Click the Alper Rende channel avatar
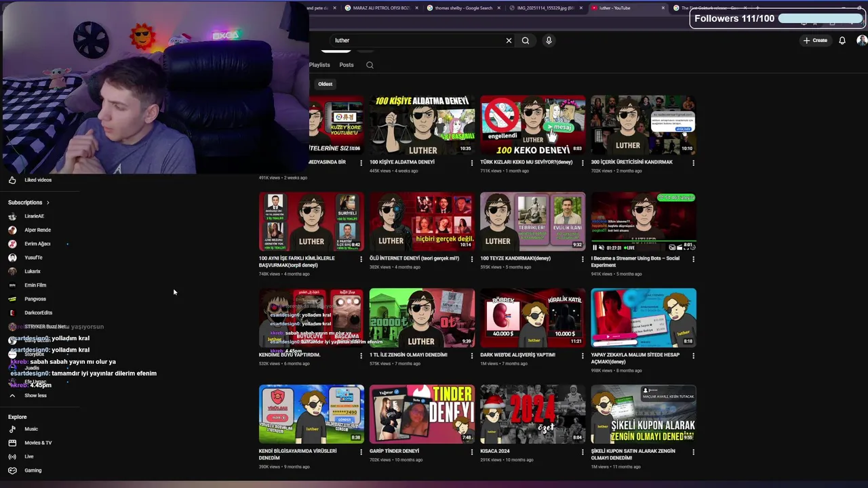This screenshot has width=868, height=488. (x=12, y=230)
